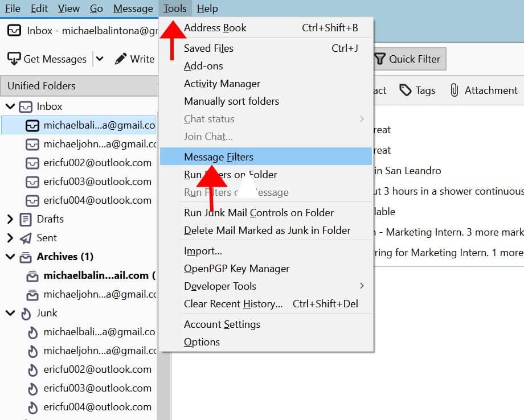Expand the Get Messages dropdown arrow
The image size is (524, 420).
99,58
